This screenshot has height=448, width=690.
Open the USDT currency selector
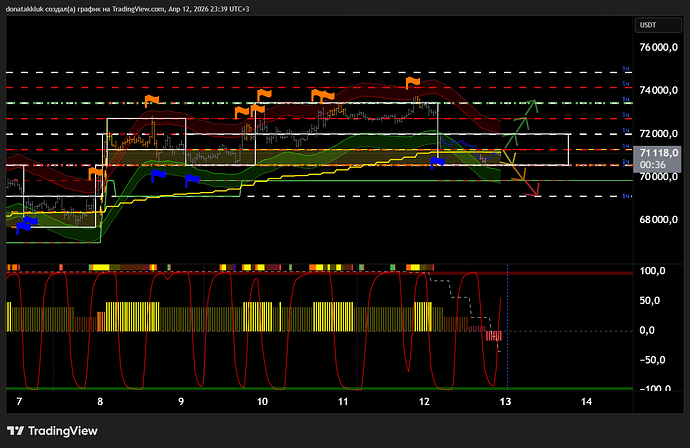658,25
